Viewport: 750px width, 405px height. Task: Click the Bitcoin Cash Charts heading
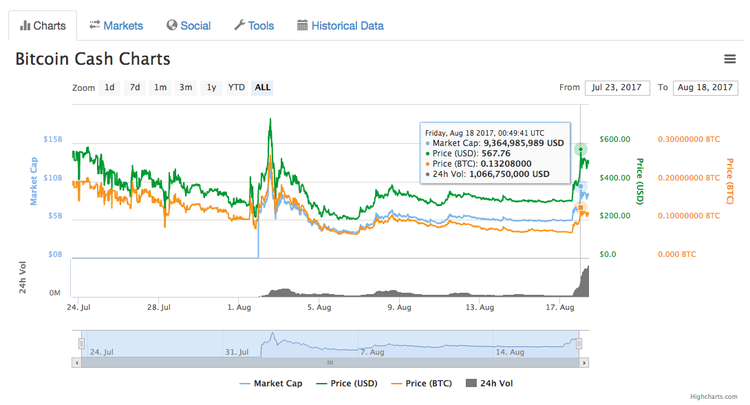93,59
